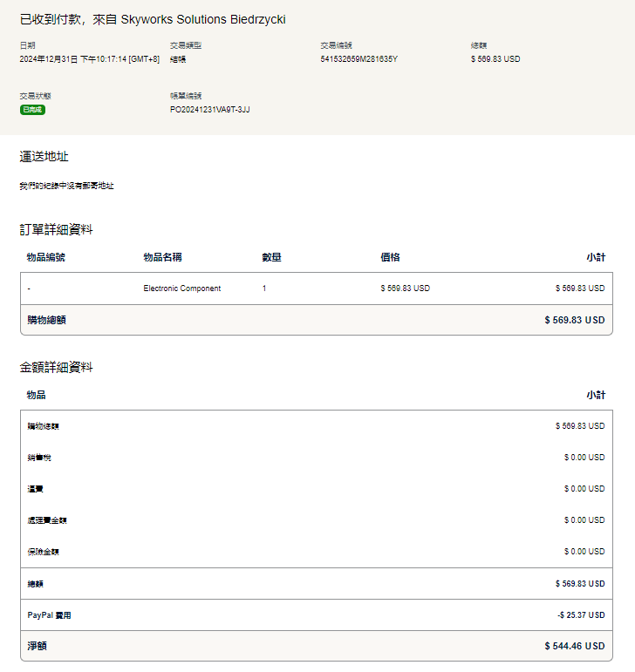Click the no mailing address on file message
635x672 pixels.
[x=66, y=186]
